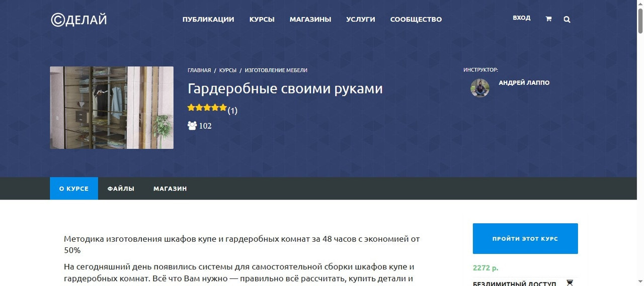Viewport: 644px width, 286px height.
Task: Switch to the Файлы tab
Action: [121, 188]
